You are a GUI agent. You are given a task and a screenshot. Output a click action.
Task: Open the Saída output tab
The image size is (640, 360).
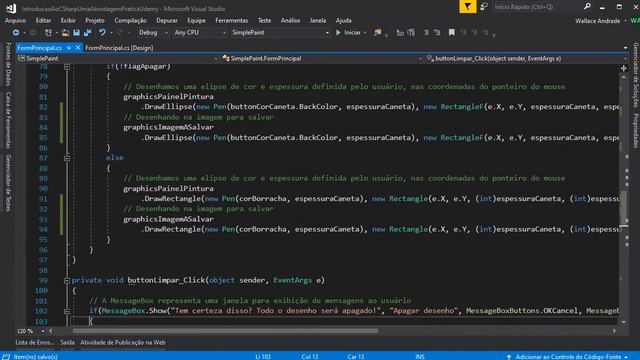67,342
